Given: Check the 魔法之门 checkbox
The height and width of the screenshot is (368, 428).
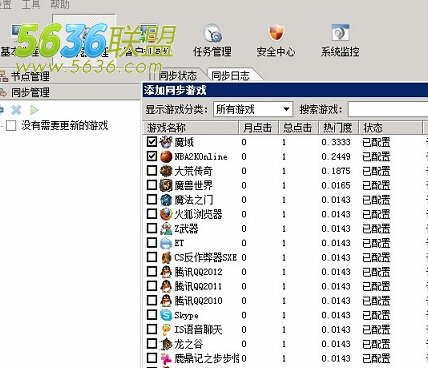Looking at the screenshot, I should point(152,199).
